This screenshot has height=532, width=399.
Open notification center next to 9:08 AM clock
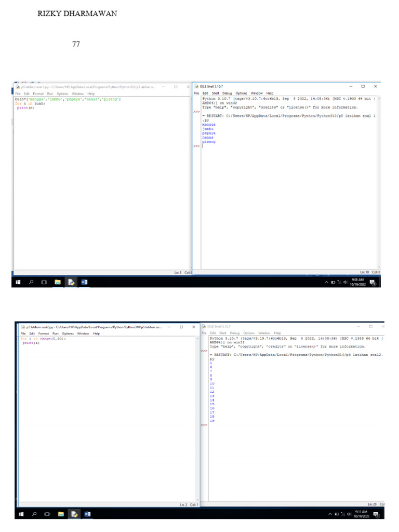[x=373, y=282]
